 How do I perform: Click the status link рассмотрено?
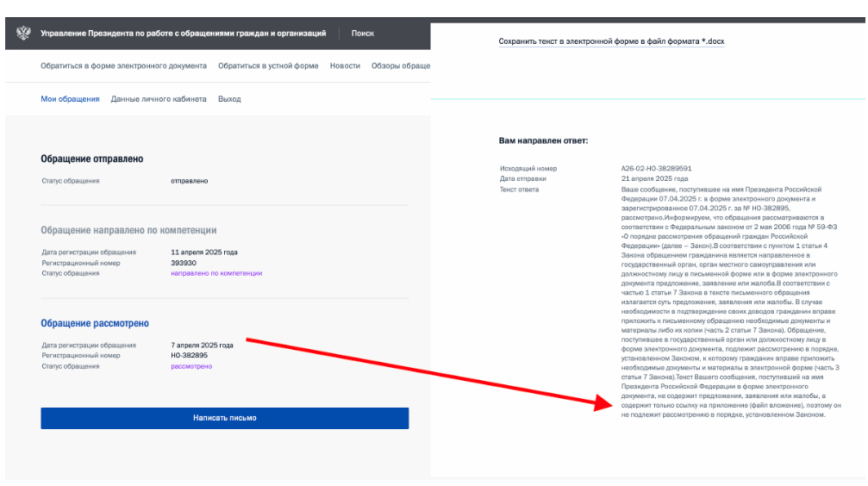click(x=191, y=366)
